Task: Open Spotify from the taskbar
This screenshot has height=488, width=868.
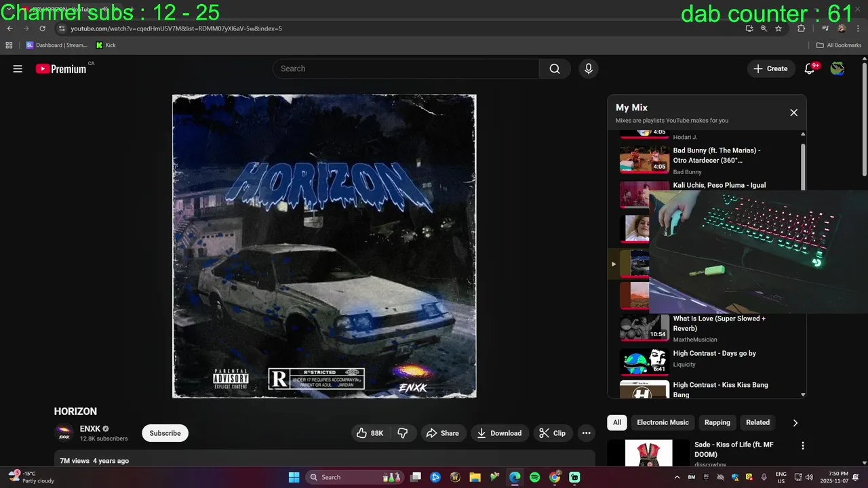Action: [x=534, y=477]
